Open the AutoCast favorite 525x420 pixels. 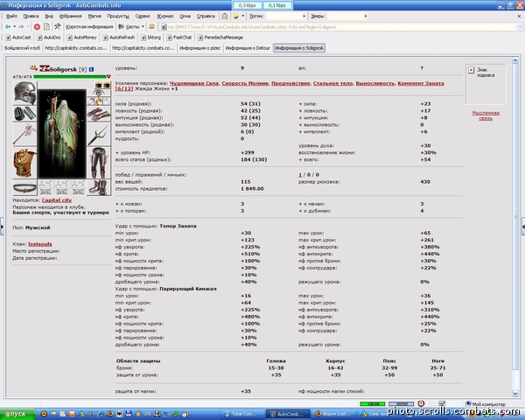(18, 37)
